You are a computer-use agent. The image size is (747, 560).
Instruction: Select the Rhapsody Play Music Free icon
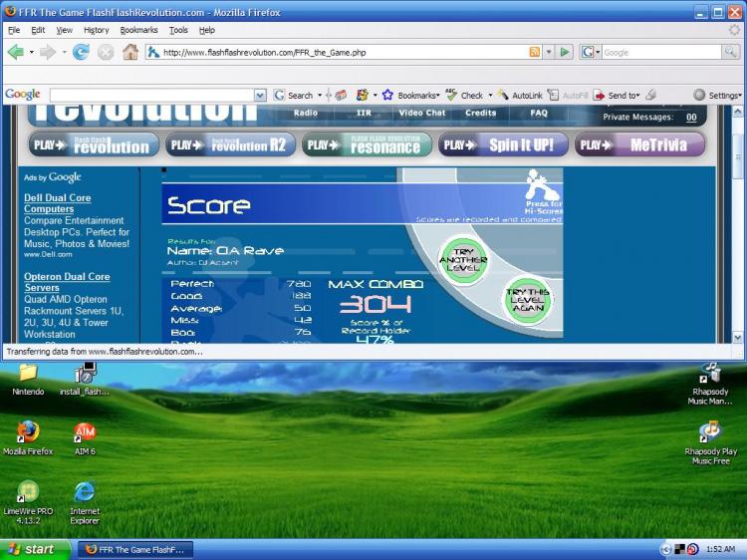(710, 433)
